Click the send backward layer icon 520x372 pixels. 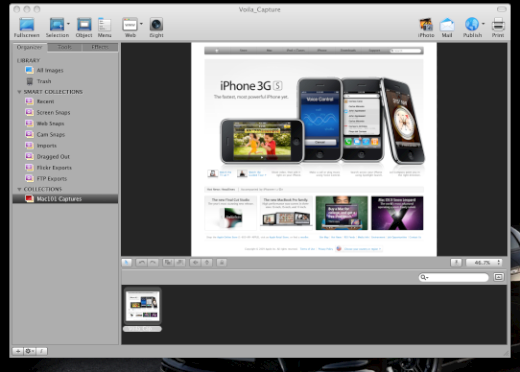coord(180,263)
